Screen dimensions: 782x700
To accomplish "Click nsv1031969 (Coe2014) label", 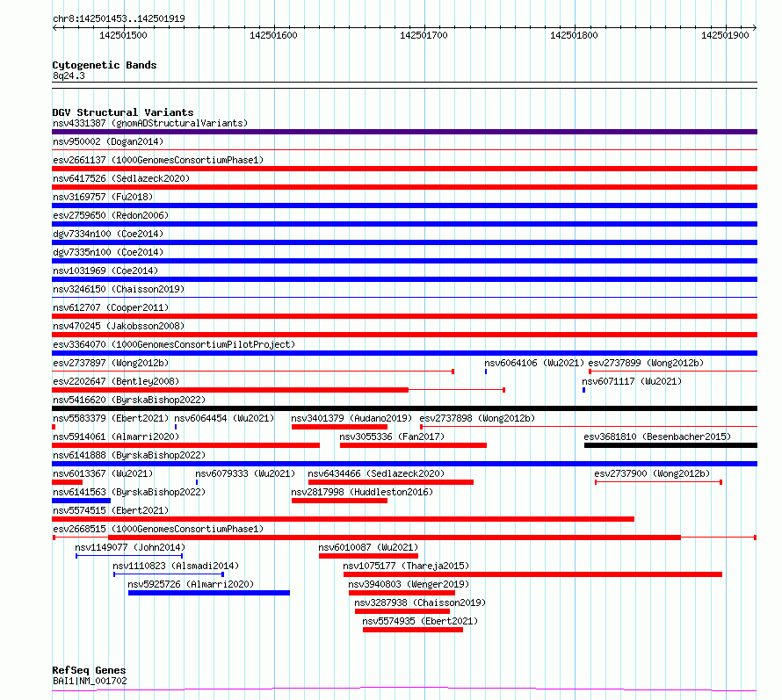I will tap(105, 271).
